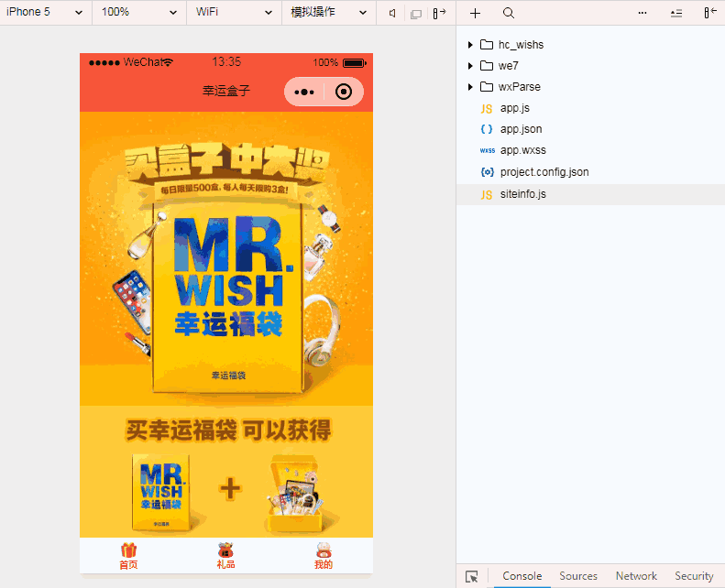This screenshot has height=588, width=725.
Task: Click the inspect element picker icon
Action: (472, 576)
